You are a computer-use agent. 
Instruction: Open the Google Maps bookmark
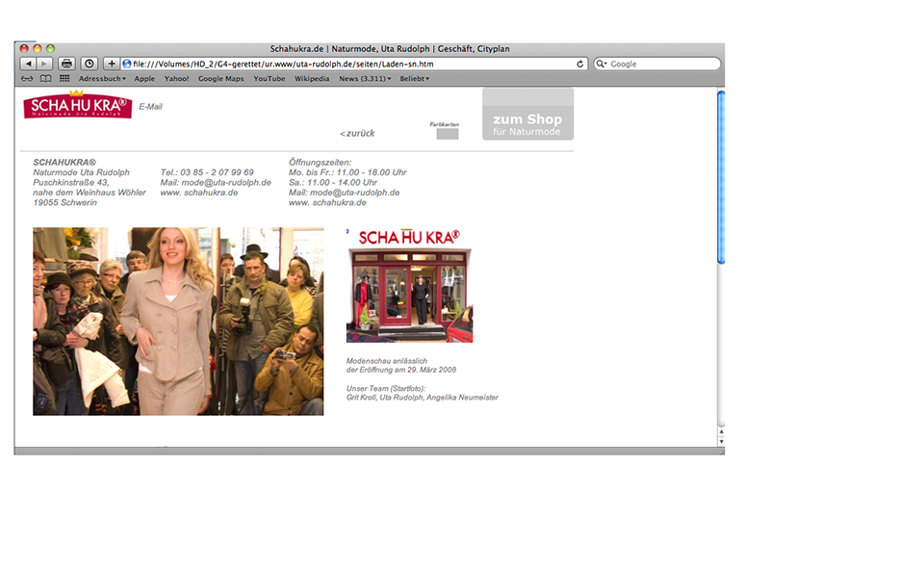point(221,79)
